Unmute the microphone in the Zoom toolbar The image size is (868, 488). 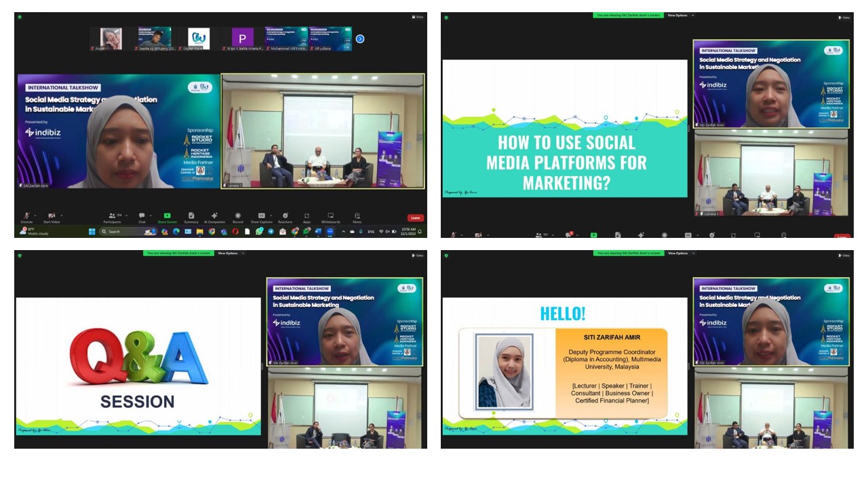(26, 218)
